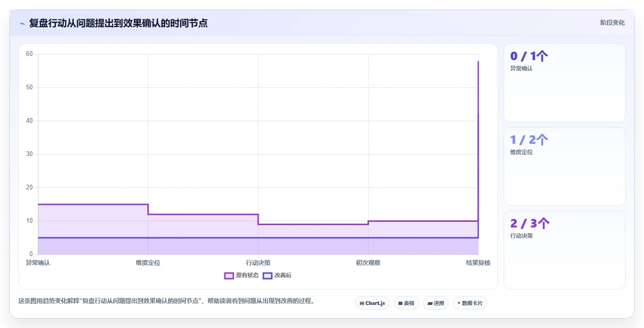Click the 行动决策 x-axis label
The height and width of the screenshot is (328, 644).
pos(258,263)
